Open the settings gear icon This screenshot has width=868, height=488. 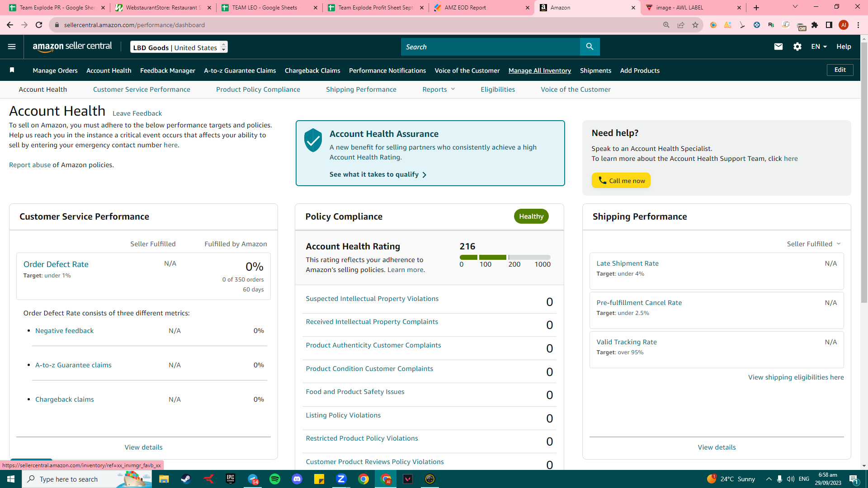pos(797,47)
